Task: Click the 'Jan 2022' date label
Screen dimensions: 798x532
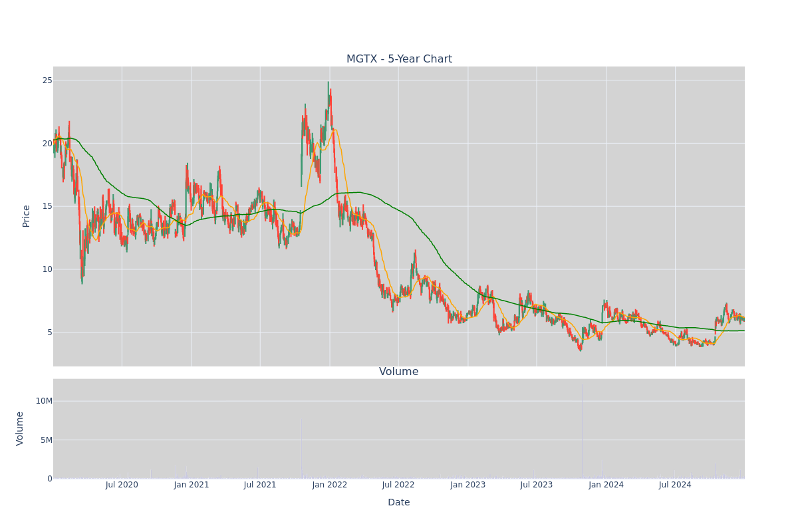Action: click(330, 485)
